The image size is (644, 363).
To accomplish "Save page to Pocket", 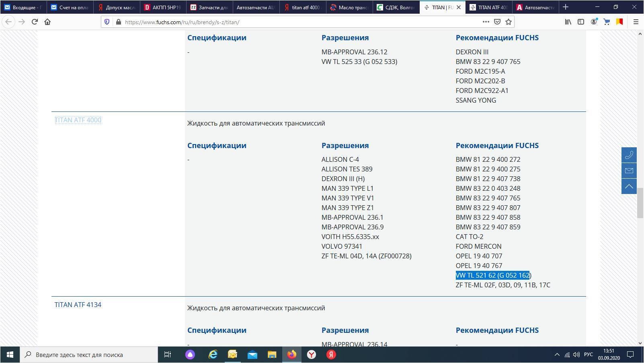I will tap(497, 22).
